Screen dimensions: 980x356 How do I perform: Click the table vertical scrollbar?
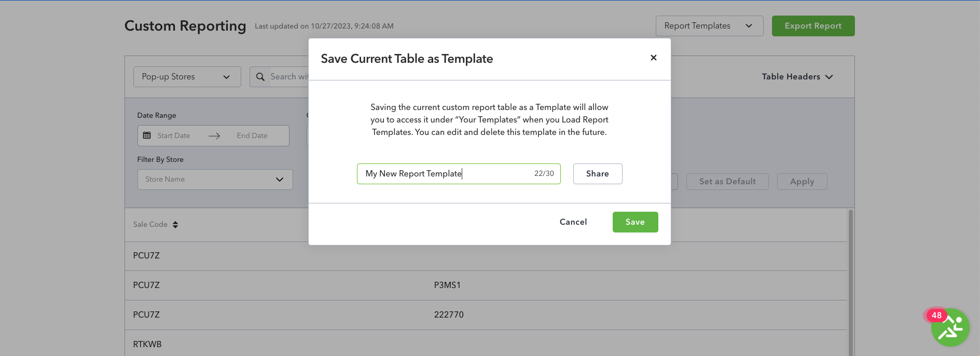[x=850, y=282]
